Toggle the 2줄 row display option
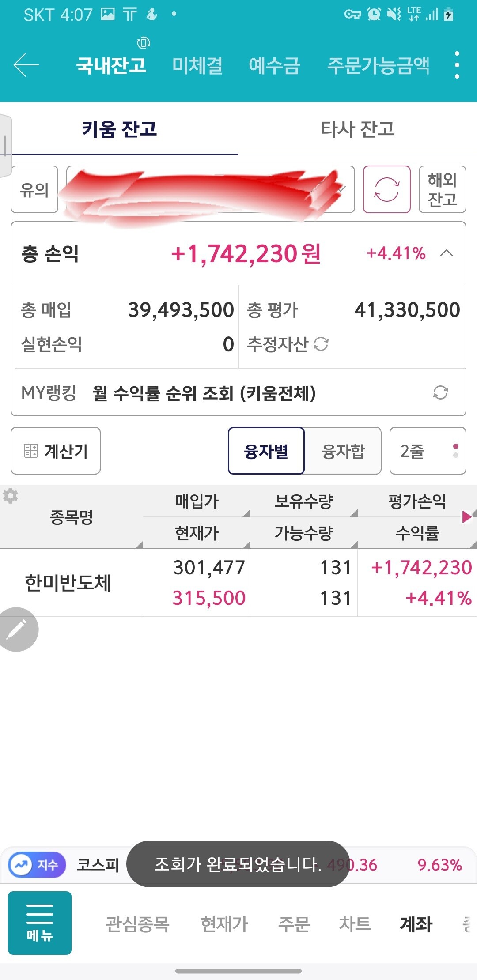Viewport: 477px width, 980px height. pyautogui.click(x=428, y=451)
